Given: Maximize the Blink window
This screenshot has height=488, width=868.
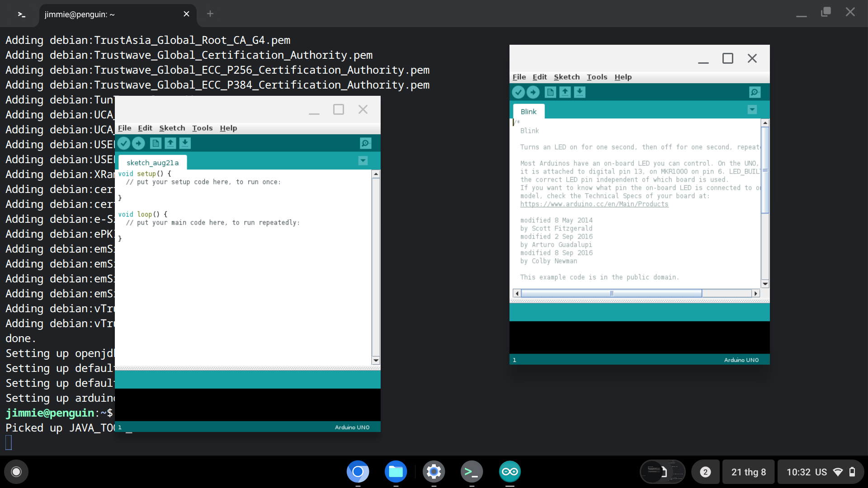Looking at the screenshot, I should (x=728, y=58).
